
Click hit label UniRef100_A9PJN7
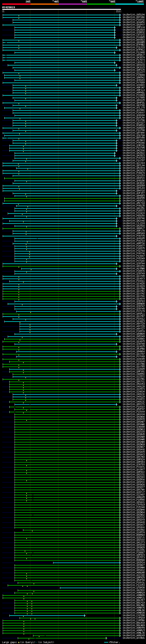click(134, 87)
